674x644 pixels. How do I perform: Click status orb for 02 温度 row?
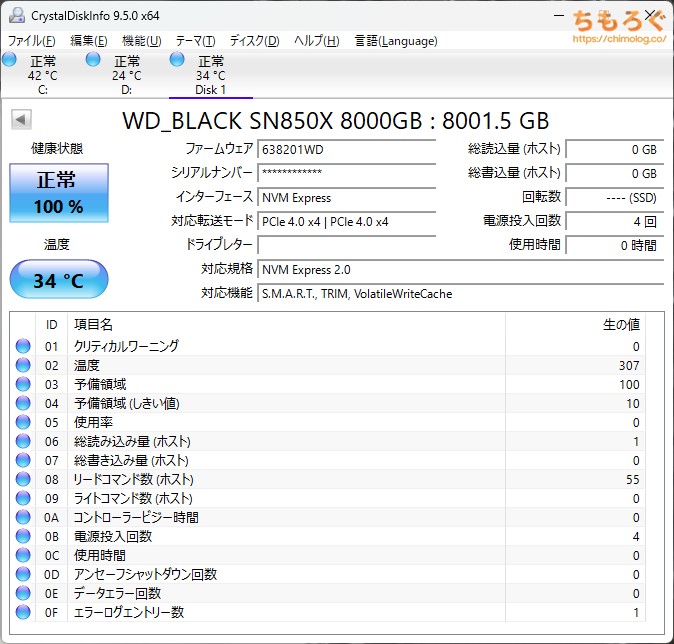[23, 365]
